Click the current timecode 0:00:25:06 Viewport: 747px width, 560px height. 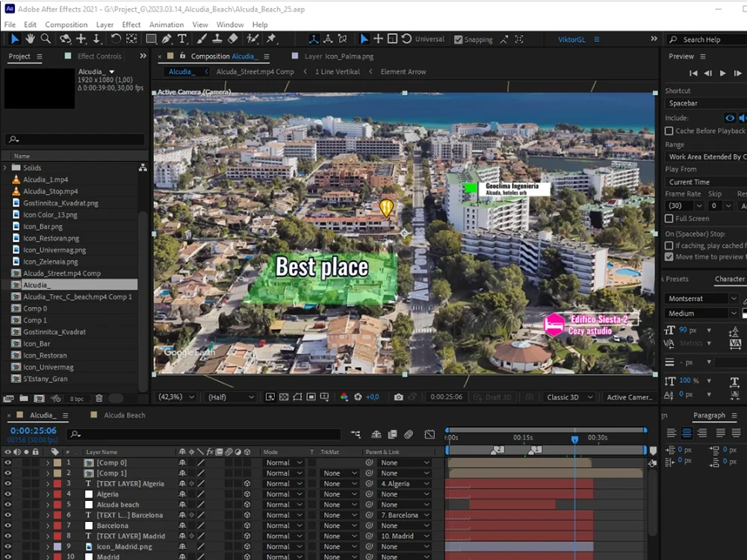point(34,431)
